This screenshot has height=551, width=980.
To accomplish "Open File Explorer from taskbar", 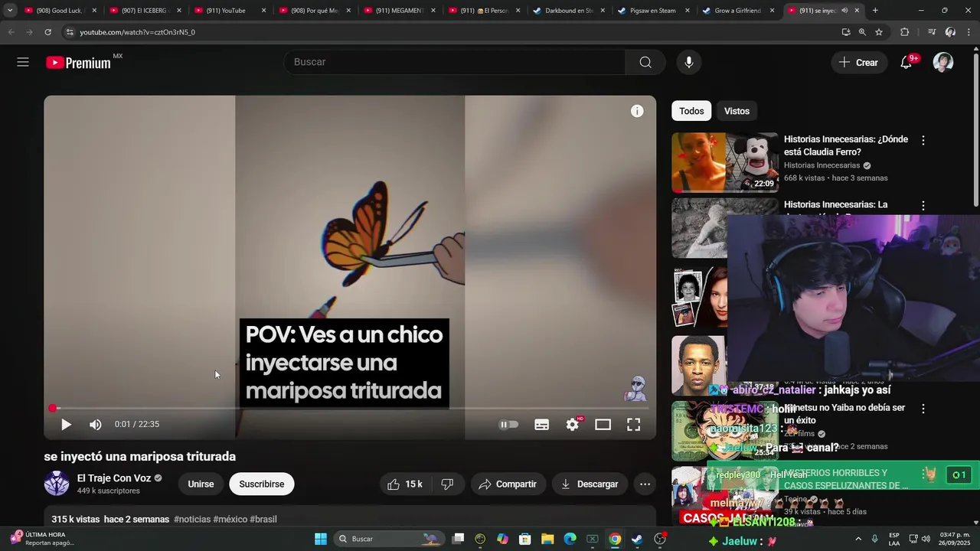I will tap(547, 539).
